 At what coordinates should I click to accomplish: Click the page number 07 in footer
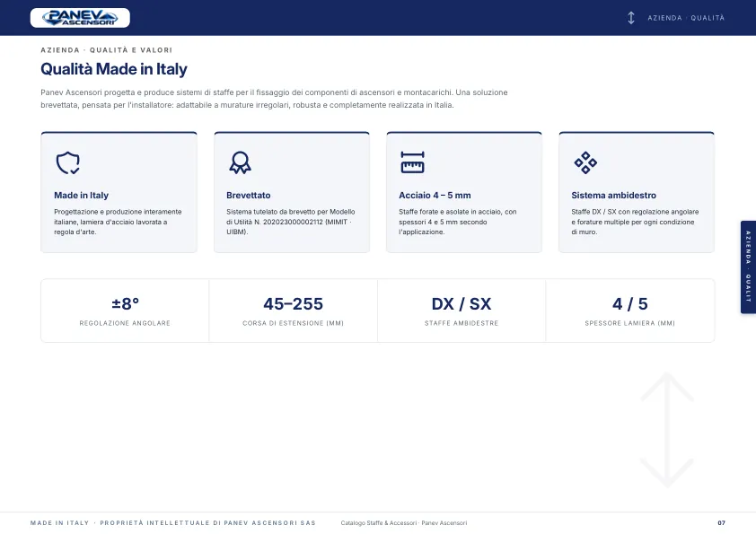click(x=721, y=523)
